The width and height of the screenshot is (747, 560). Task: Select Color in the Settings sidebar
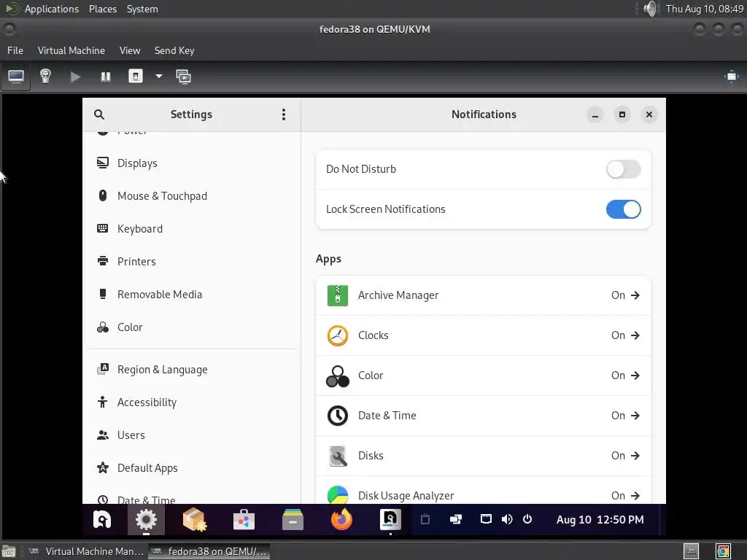[x=192, y=327]
